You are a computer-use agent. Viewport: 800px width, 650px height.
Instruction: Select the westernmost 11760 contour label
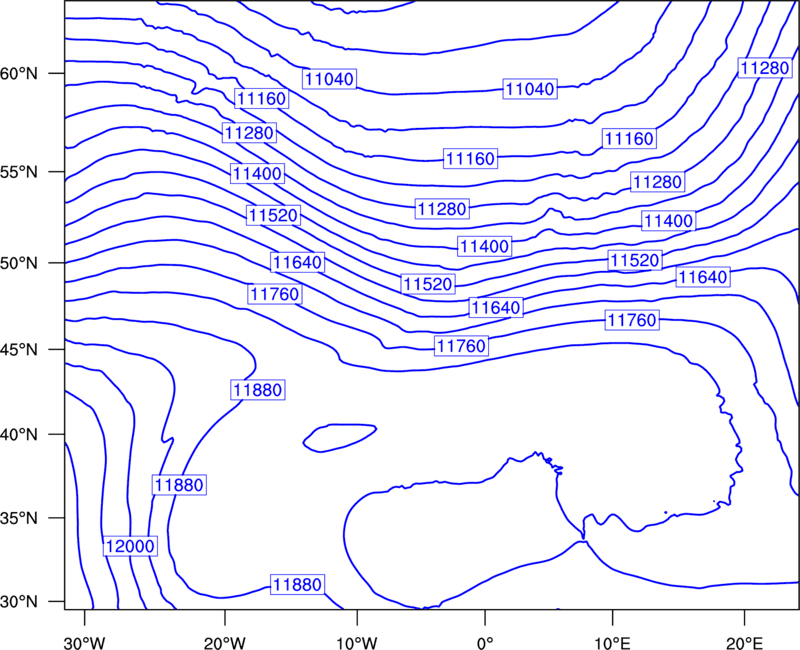click(275, 294)
